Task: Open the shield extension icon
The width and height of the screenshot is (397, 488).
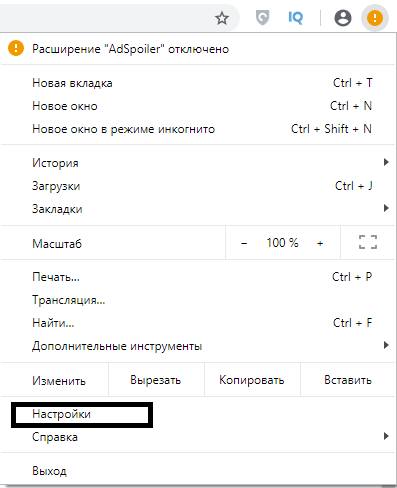Action: [x=262, y=17]
